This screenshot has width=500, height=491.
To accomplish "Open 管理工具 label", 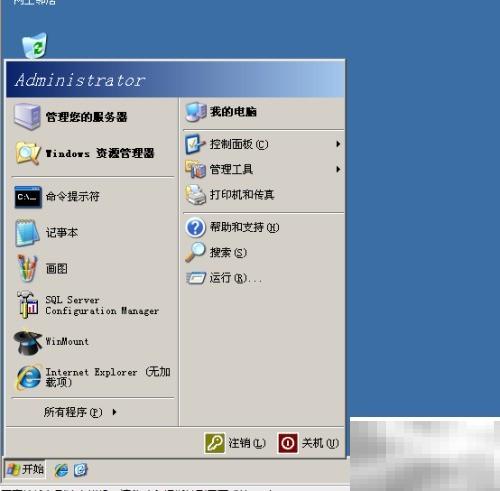I will (x=231, y=169).
